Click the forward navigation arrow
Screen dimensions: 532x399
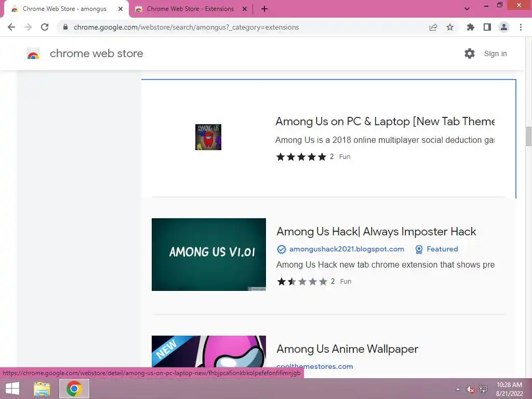[x=28, y=27]
